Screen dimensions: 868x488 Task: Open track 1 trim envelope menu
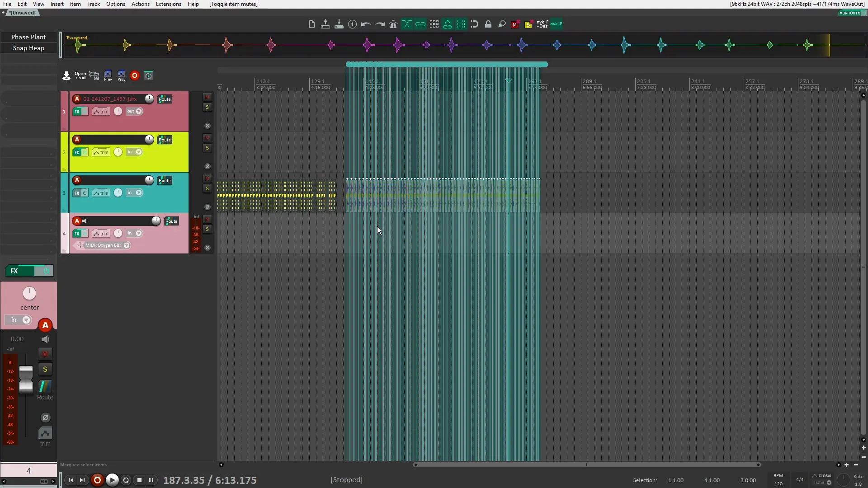[101, 112]
